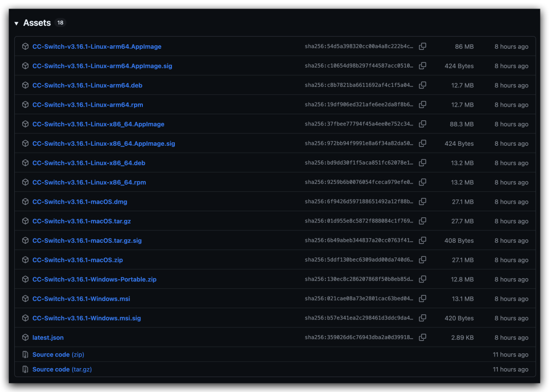The height and width of the screenshot is (392, 549).
Task: Copy sha256 of Windows.msi
Action: pyautogui.click(x=422, y=299)
